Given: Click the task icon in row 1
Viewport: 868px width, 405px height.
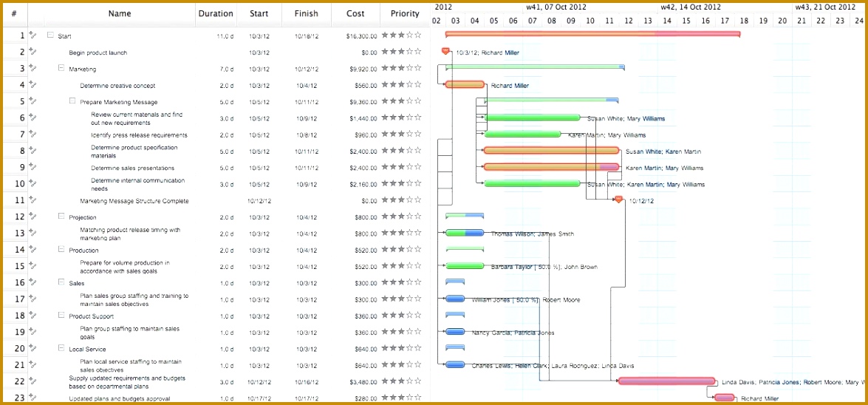Looking at the screenshot, I should point(32,35).
